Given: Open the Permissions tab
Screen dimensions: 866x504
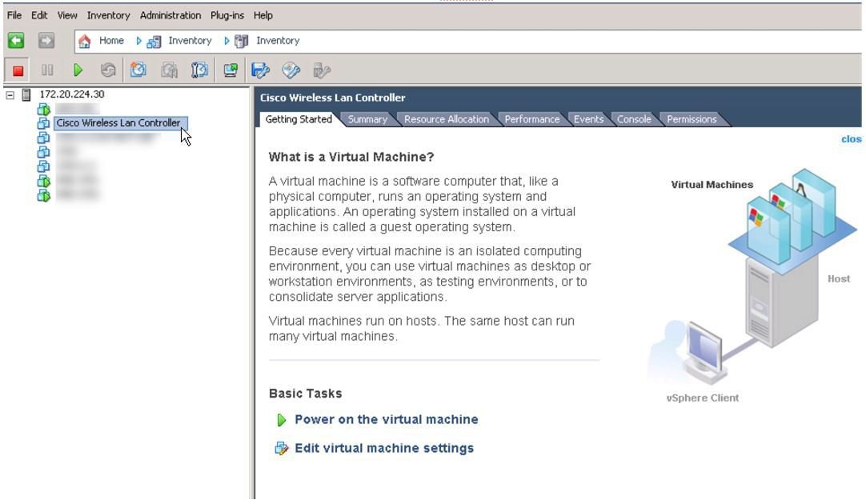Looking at the screenshot, I should (692, 119).
